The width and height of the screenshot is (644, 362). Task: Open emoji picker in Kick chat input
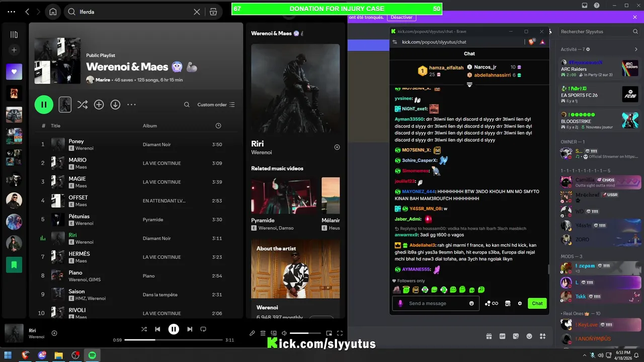coord(471,303)
